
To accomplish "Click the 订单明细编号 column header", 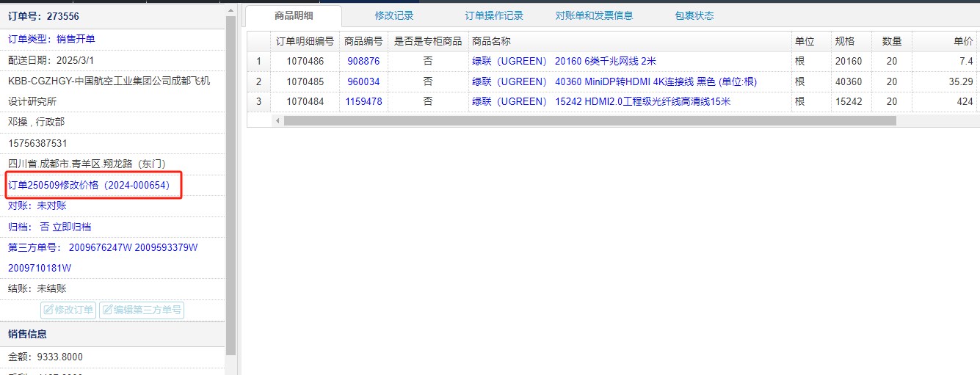I will (305, 41).
